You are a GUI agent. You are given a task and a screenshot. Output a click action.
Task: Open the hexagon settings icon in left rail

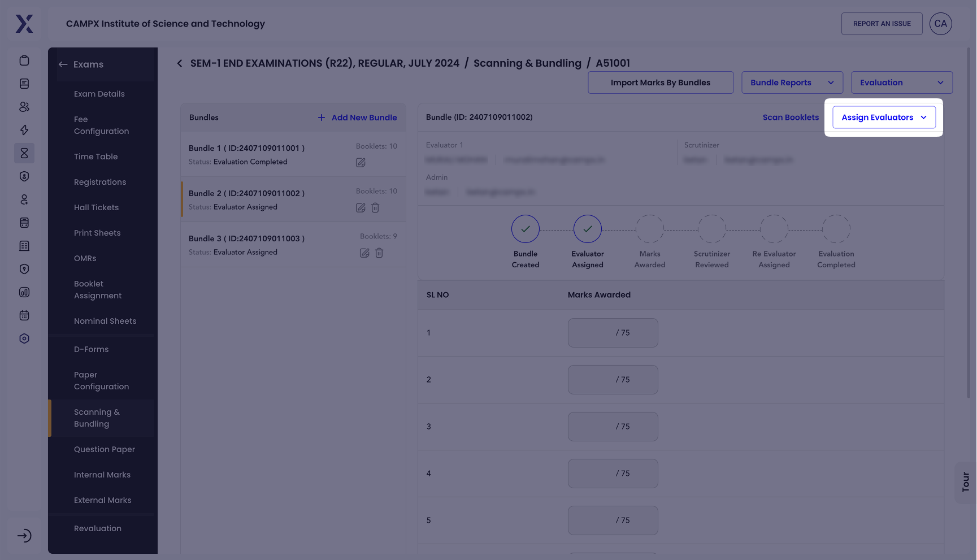24,338
